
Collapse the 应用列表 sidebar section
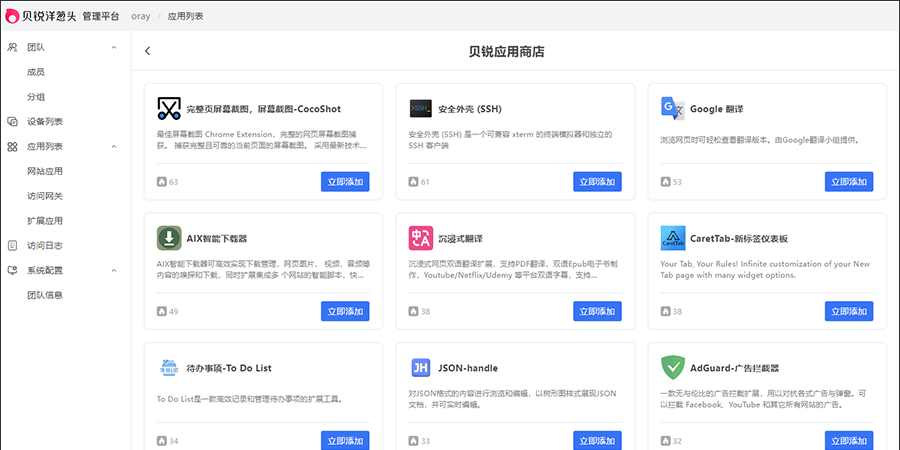click(x=114, y=146)
